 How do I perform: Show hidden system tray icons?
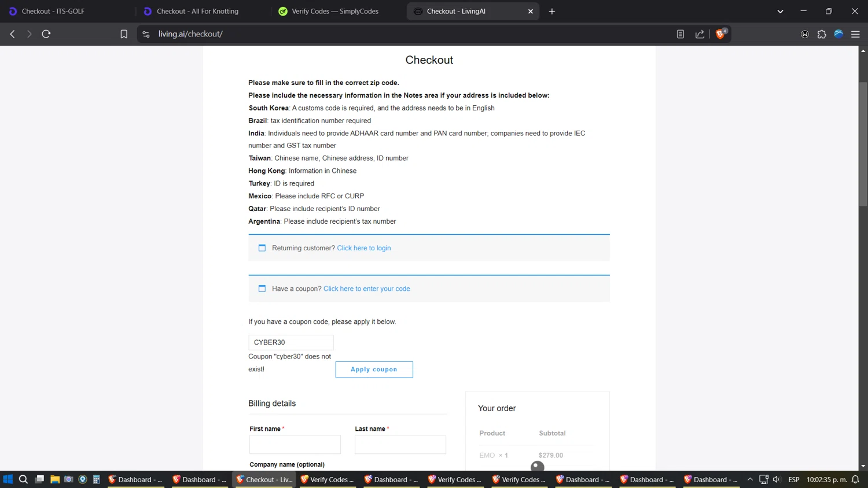click(x=750, y=479)
